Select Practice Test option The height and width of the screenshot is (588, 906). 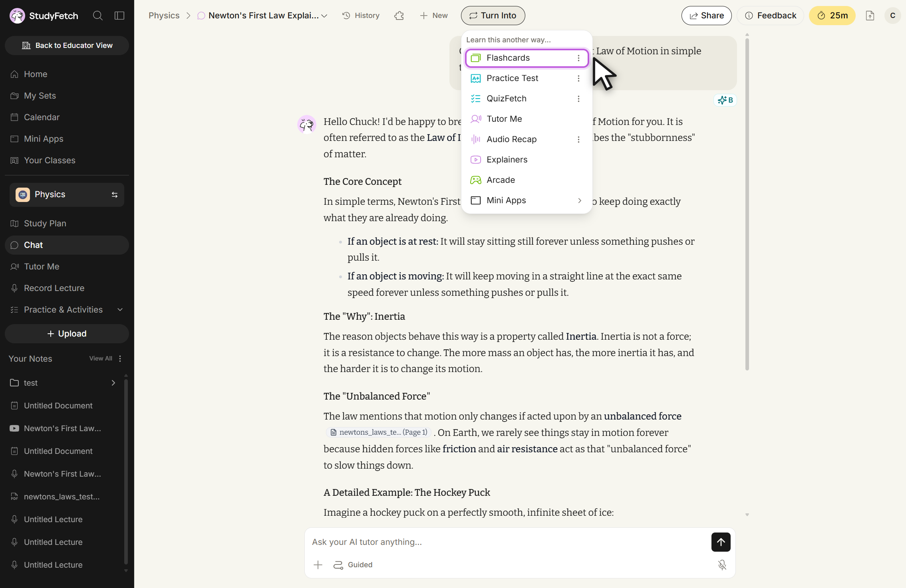point(527,79)
